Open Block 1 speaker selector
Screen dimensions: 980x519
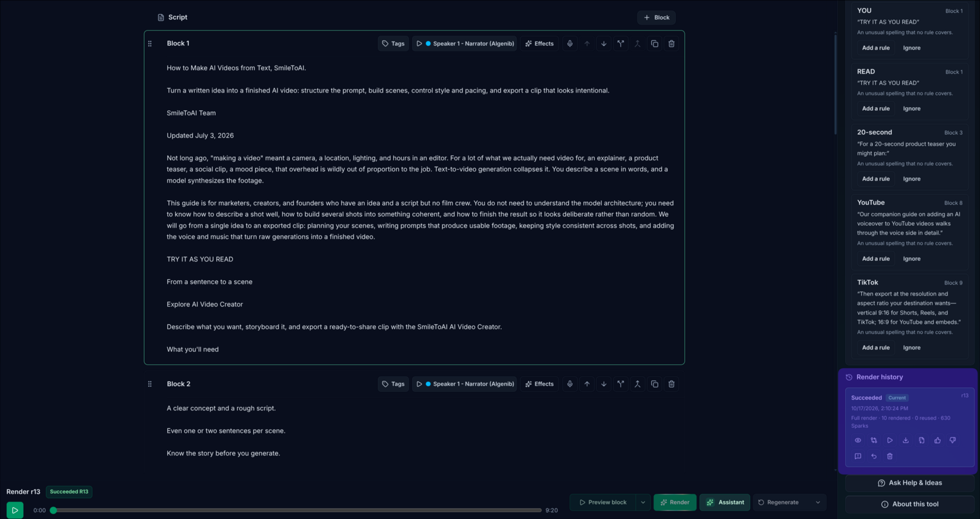[464, 43]
